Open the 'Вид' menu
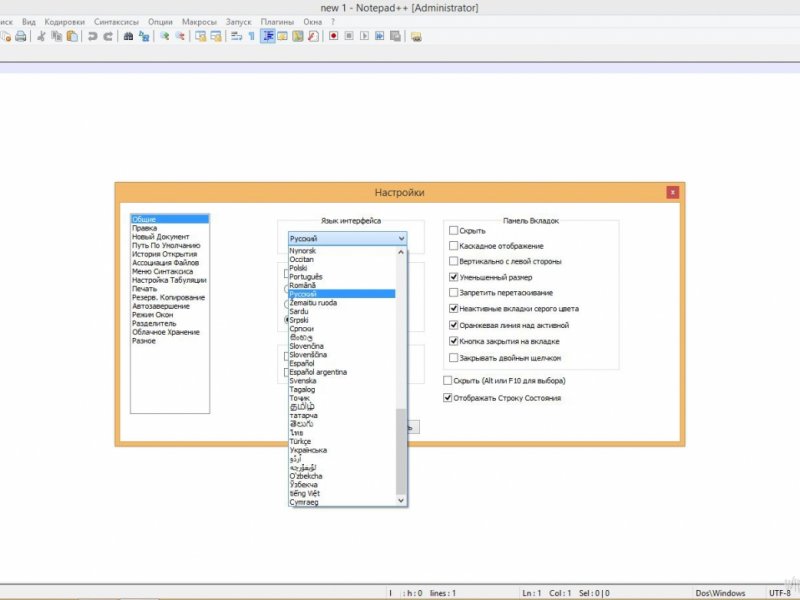The height and width of the screenshot is (600, 800). pyautogui.click(x=29, y=22)
